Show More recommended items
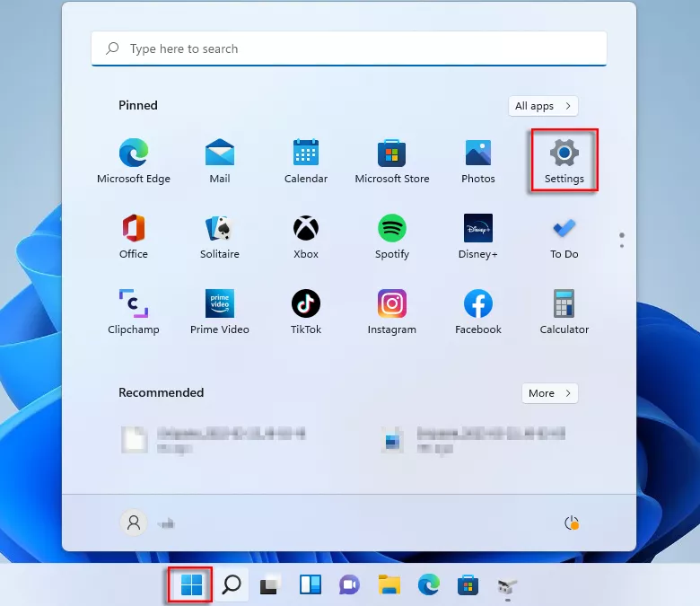 pyautogui.click(x=549, y=393)
